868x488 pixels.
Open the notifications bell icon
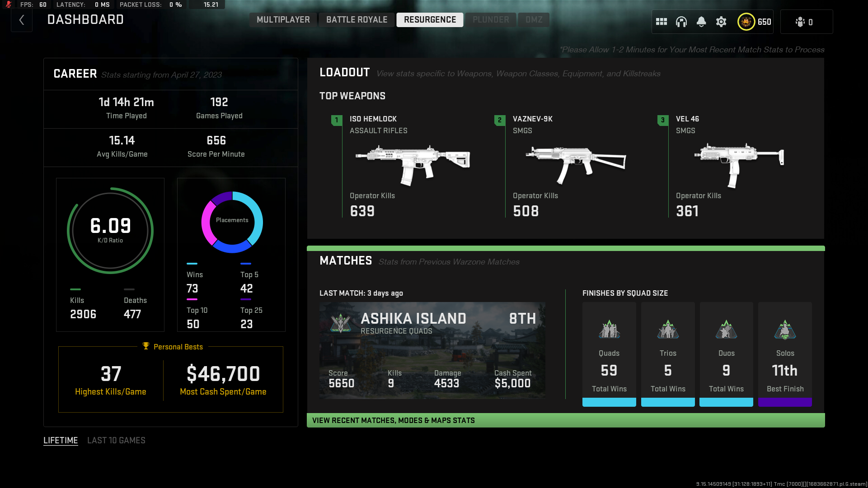pos(701,22)
